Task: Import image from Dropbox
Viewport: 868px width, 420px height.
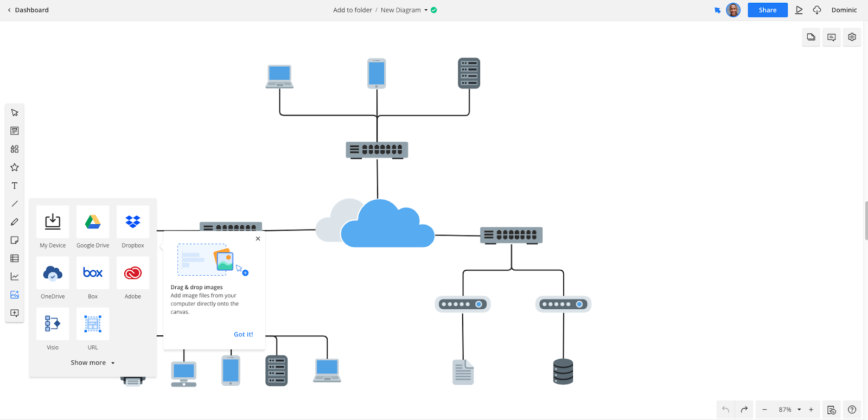Action: point(133,222)
